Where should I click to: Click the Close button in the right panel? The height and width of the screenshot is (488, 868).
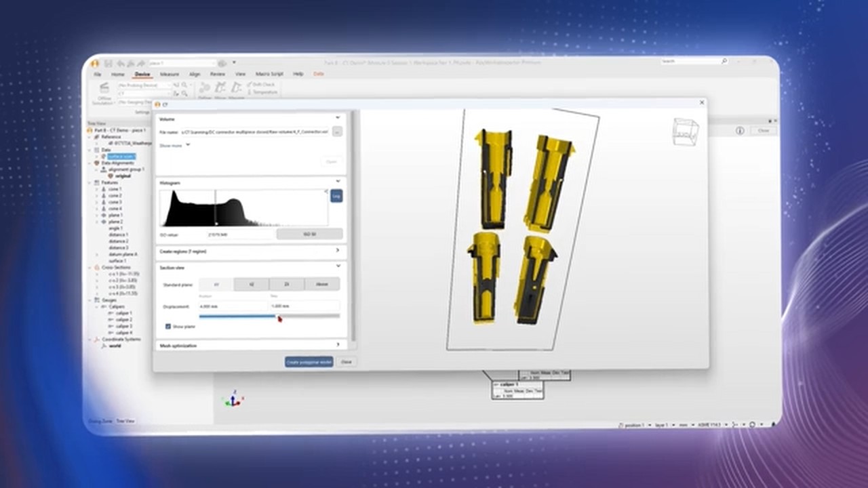pyautogui.click(x=764, y=130)
